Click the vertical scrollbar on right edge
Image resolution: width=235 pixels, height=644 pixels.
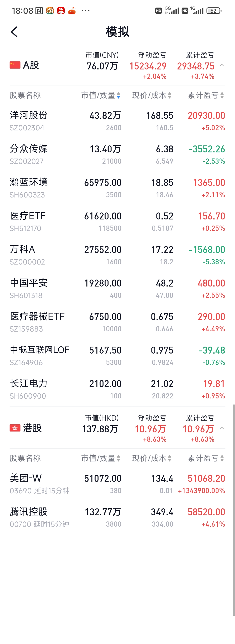coord(233,510)
